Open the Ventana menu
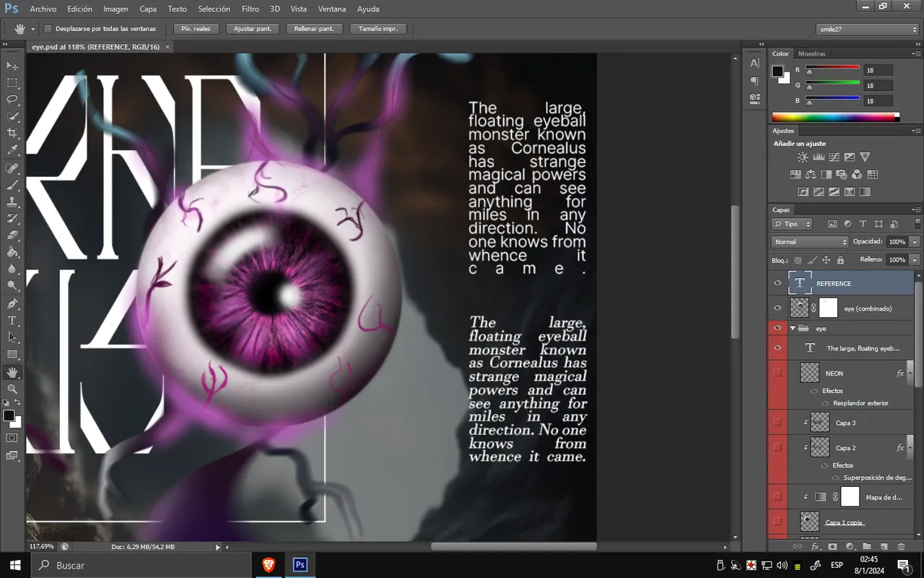 click(x=332, y=9)
